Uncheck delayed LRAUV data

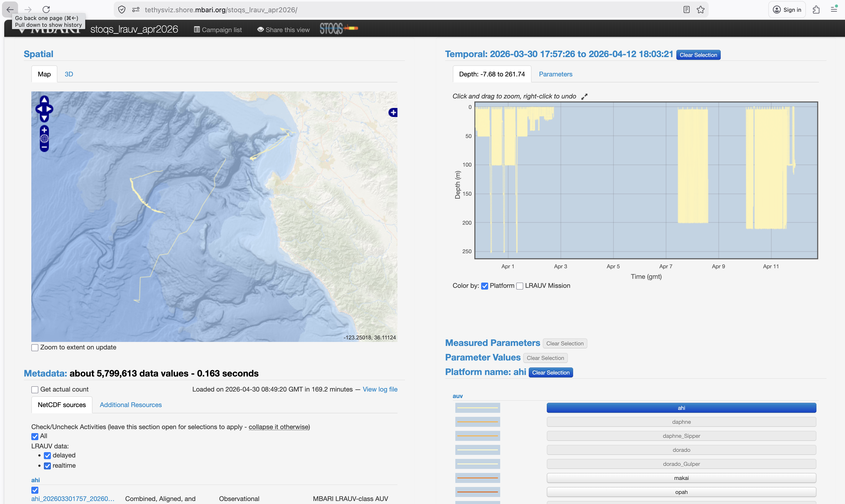47,455
